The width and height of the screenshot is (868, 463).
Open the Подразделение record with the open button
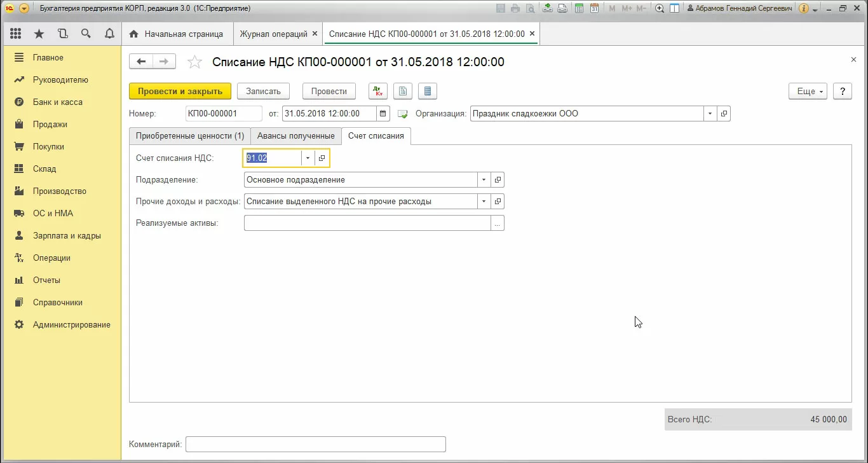[498, 180]
